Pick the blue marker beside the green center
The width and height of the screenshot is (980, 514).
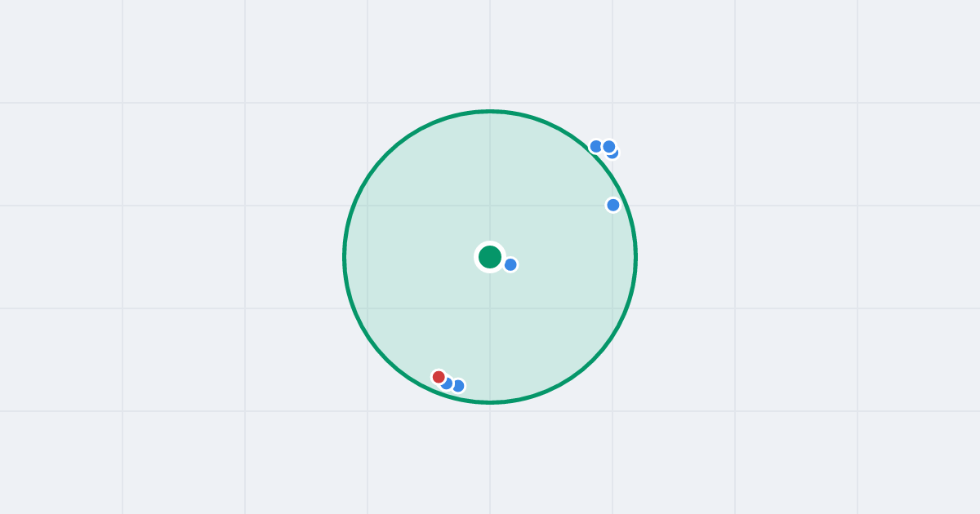point(510,264)
